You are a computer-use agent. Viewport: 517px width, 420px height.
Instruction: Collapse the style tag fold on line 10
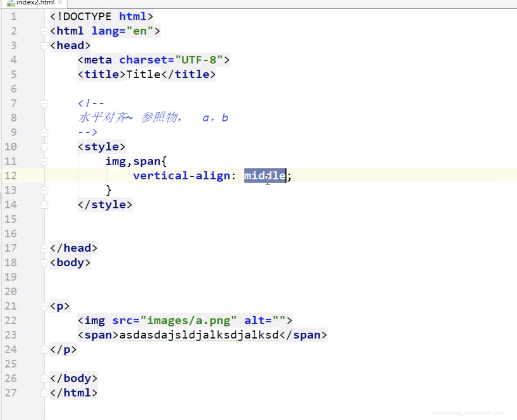pyautogui.click(x=44, y=147)
